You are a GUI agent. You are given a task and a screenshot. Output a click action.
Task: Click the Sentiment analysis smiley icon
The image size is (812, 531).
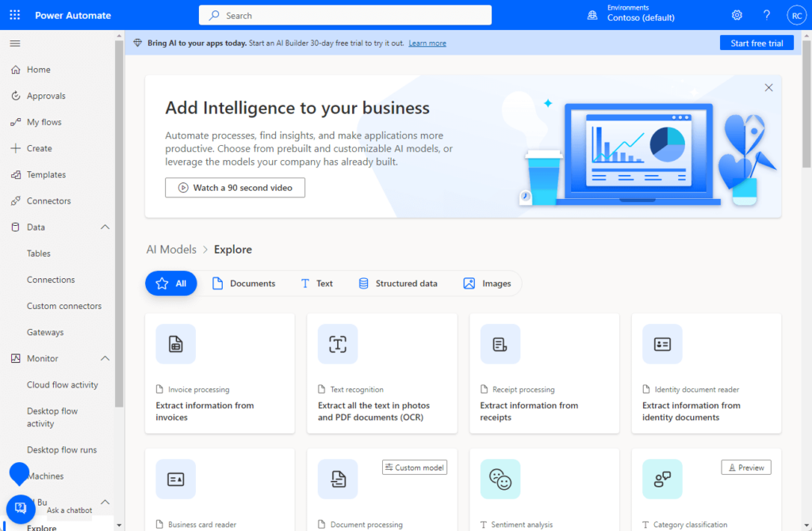click(x=500, y=479)
